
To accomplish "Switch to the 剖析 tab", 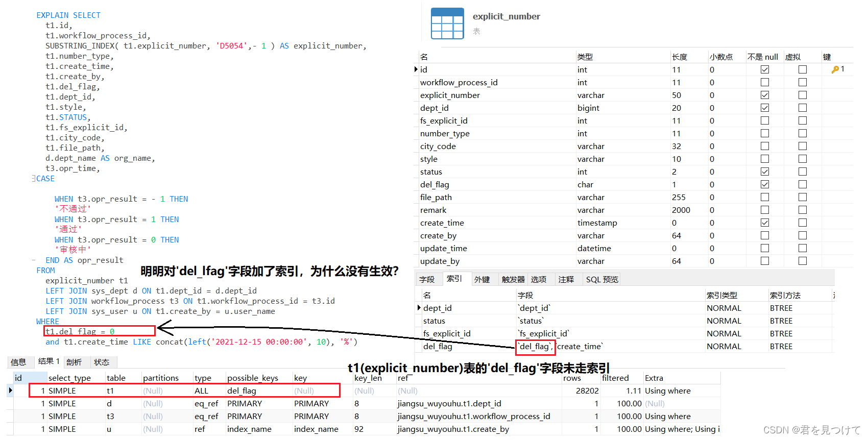I will 74,362.
